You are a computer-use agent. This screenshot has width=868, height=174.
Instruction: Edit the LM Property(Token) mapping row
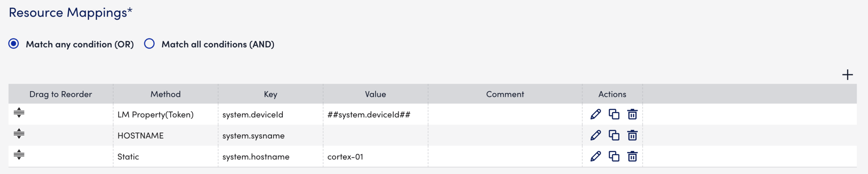coord(595,115)
